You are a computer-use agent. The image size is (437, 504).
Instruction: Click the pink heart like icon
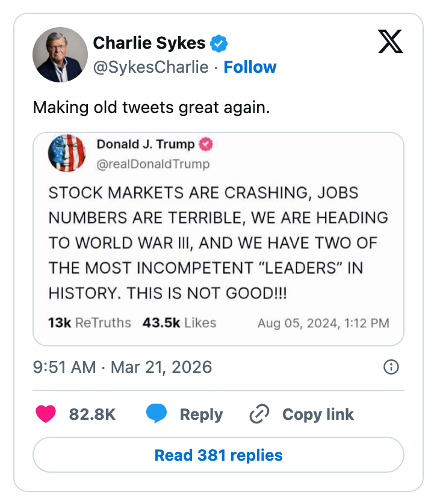pos(46,414)
